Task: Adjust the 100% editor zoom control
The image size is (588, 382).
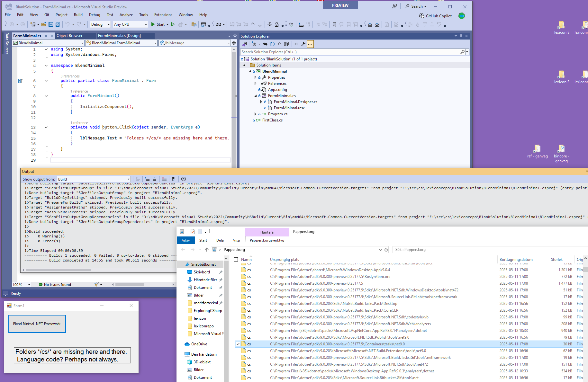Action: click(x=21, y=284)
